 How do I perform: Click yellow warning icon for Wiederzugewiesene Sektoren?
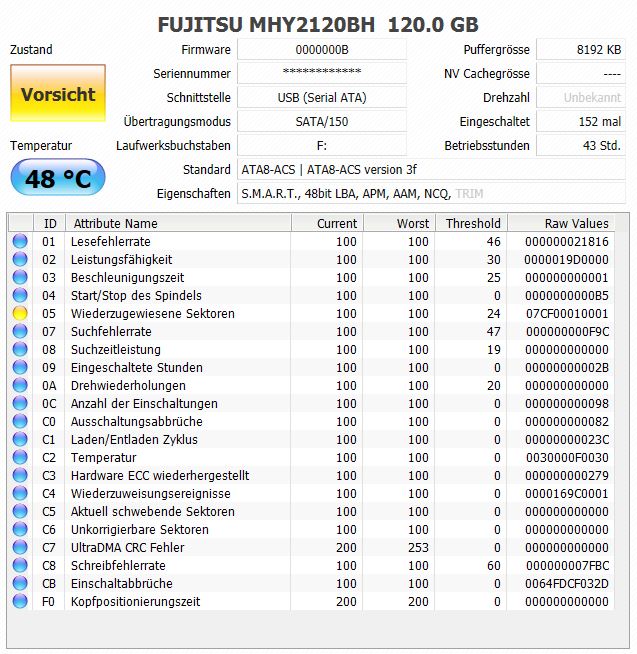pos(20,313)
